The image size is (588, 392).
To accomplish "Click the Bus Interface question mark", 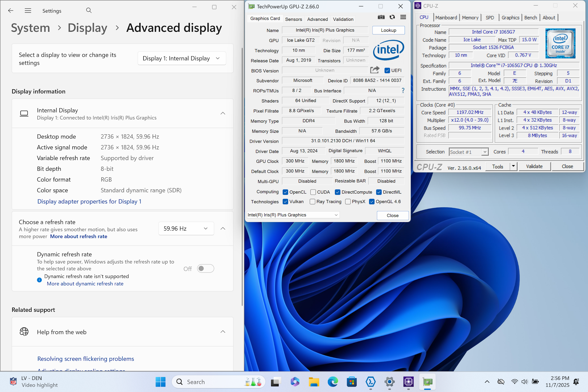I will [x=403, y=91].
